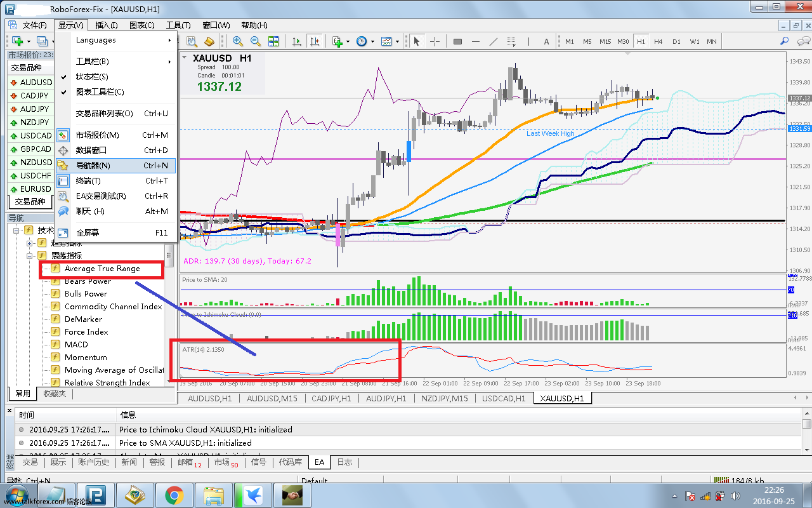The image size is (812, 508).
Task: Select the Text label 'A' tool
Action: pyautogui.click(x=546, y=41)
